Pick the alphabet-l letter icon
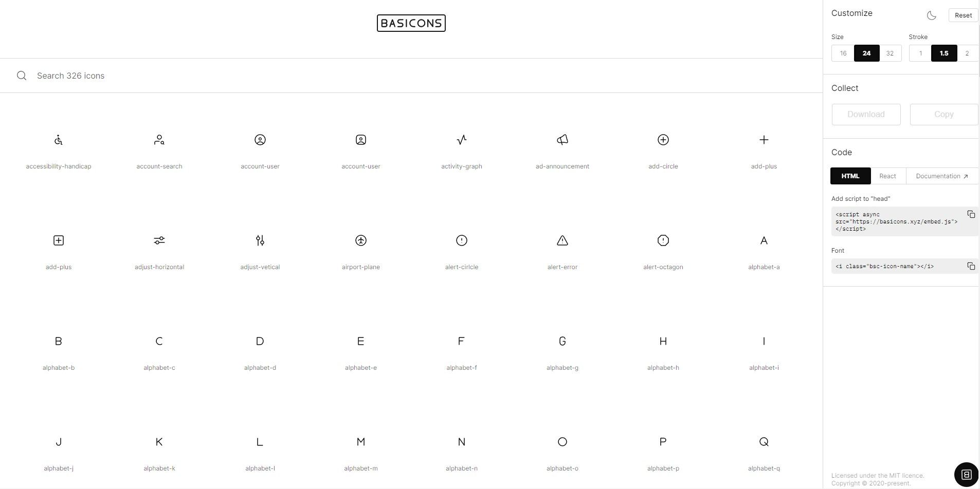Image resolution: width=980 pixels, height=489 pixels. coord(260,442)
